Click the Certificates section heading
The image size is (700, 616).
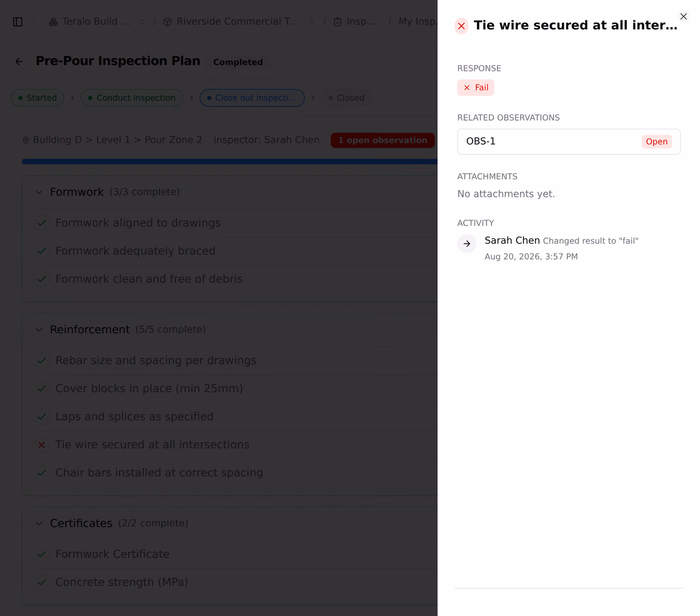coord(81,524)
